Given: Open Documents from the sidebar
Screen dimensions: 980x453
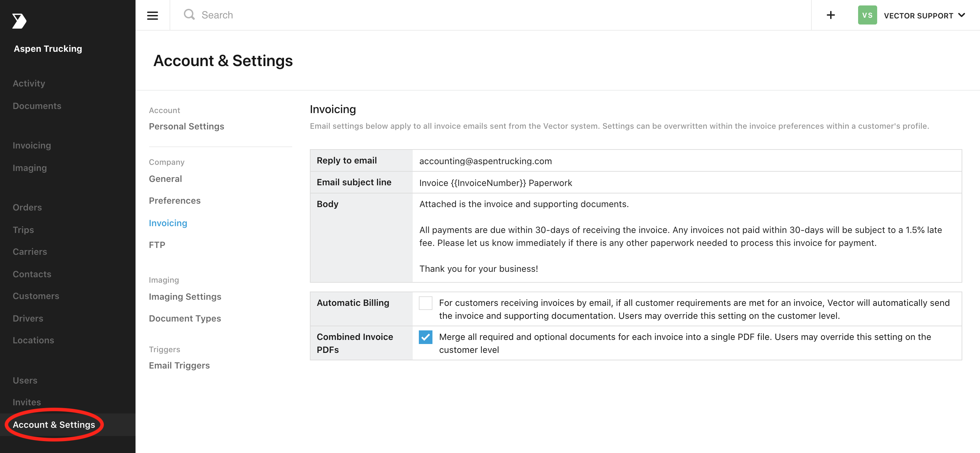Looking at the screenshot, I should [37, 106].
